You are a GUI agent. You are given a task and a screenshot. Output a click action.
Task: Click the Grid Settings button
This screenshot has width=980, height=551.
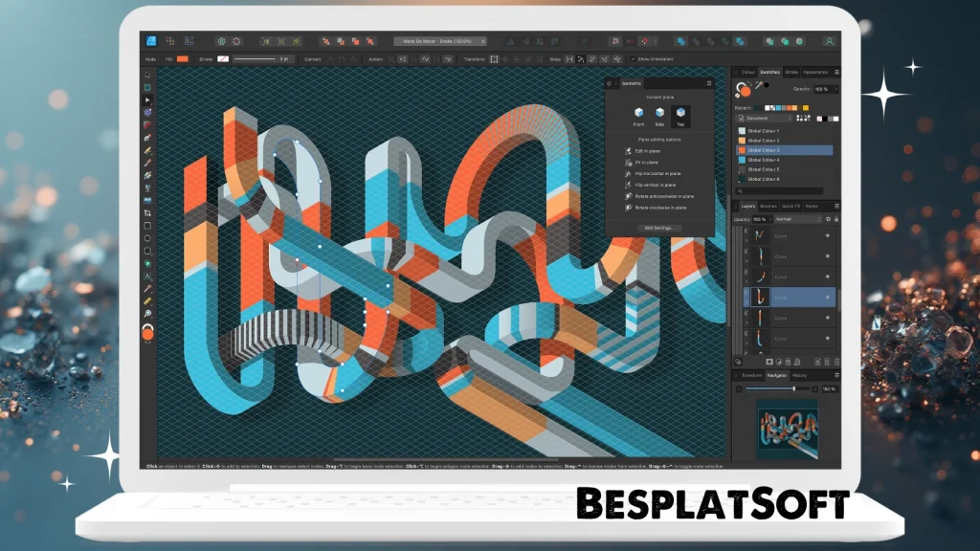pyautogui.click(x=660, y=226)
